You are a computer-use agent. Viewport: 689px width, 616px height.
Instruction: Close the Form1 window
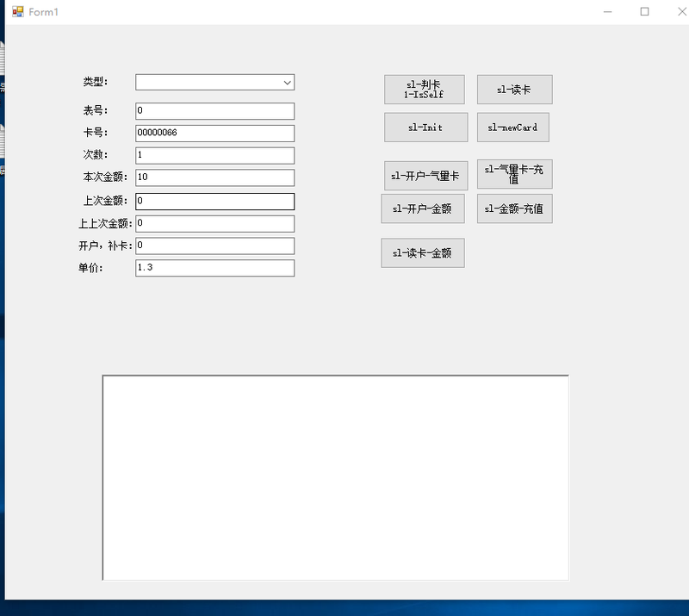coord(681,12)
